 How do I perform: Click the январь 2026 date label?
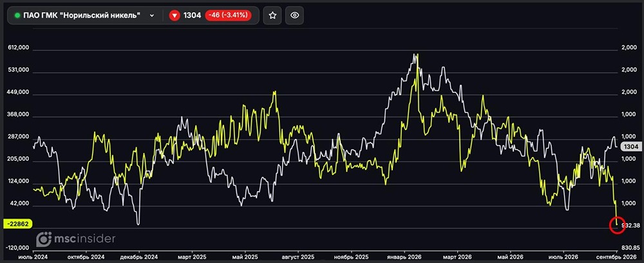point(404,257)
